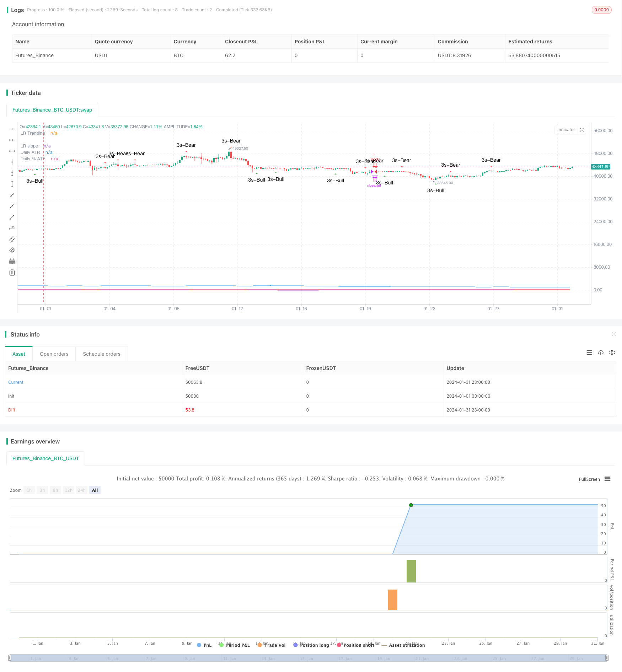This screenshot has height=672, width=622.
Task: Click the right handle of the range navigator
Action: click(x=607, y=658)
